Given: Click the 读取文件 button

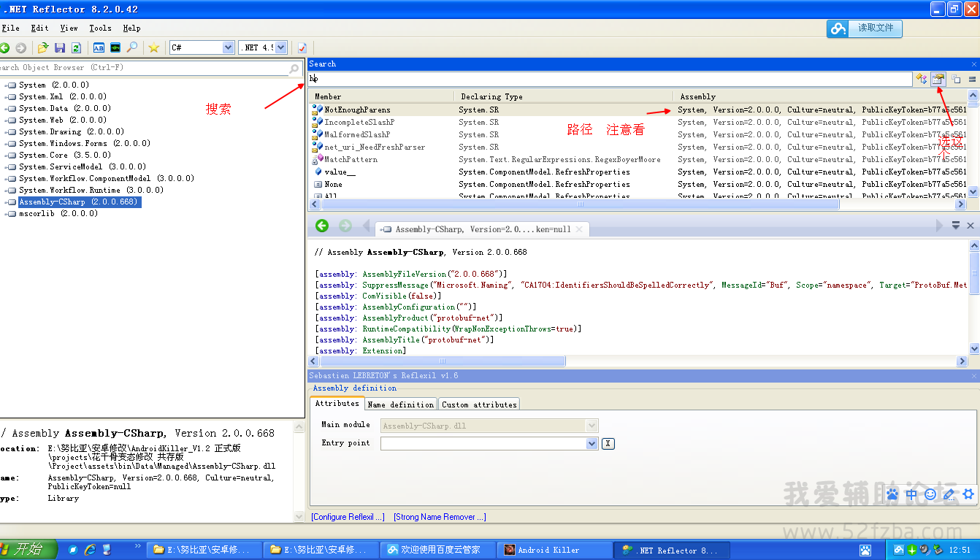Looking at the screenshot, I should tap(865, 28).
